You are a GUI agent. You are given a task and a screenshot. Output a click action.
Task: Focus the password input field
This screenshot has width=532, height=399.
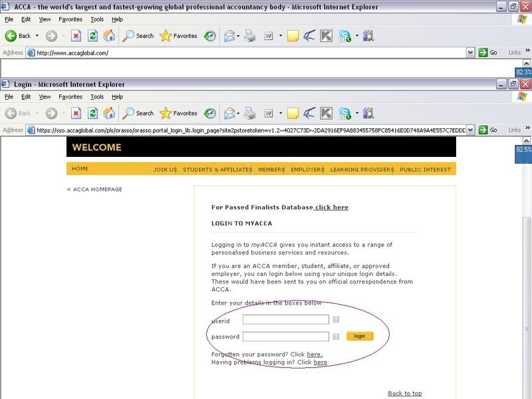[286, 336]
